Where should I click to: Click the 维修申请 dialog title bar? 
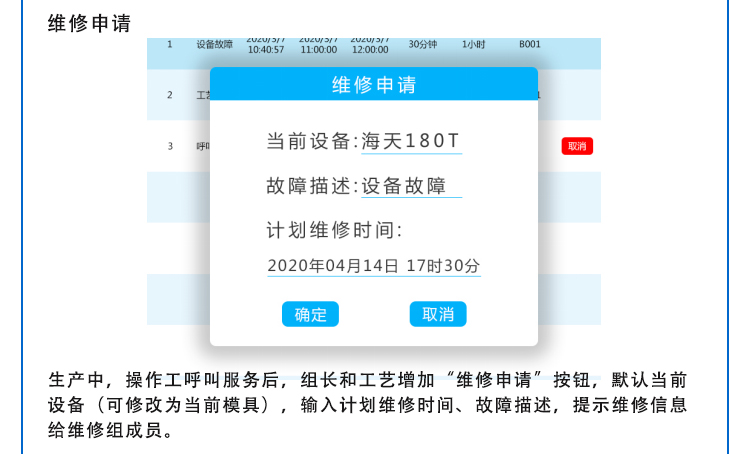pos(373,85)
